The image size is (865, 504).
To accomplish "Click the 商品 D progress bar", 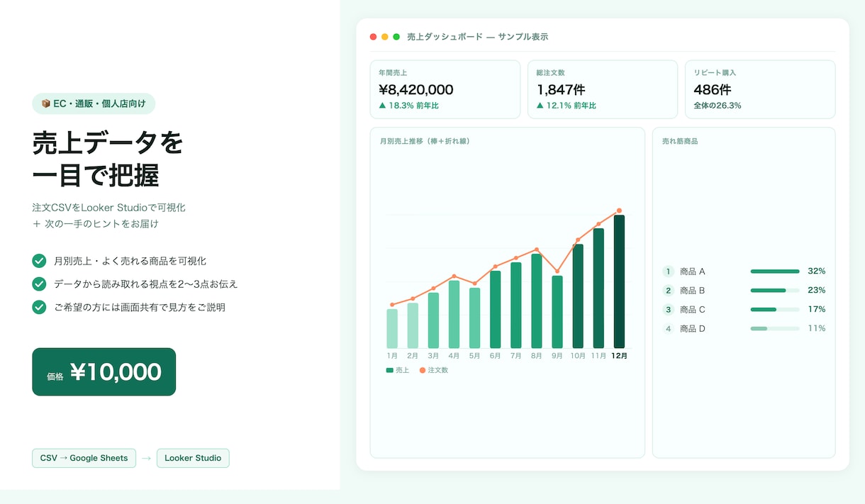I will point(775,329).
